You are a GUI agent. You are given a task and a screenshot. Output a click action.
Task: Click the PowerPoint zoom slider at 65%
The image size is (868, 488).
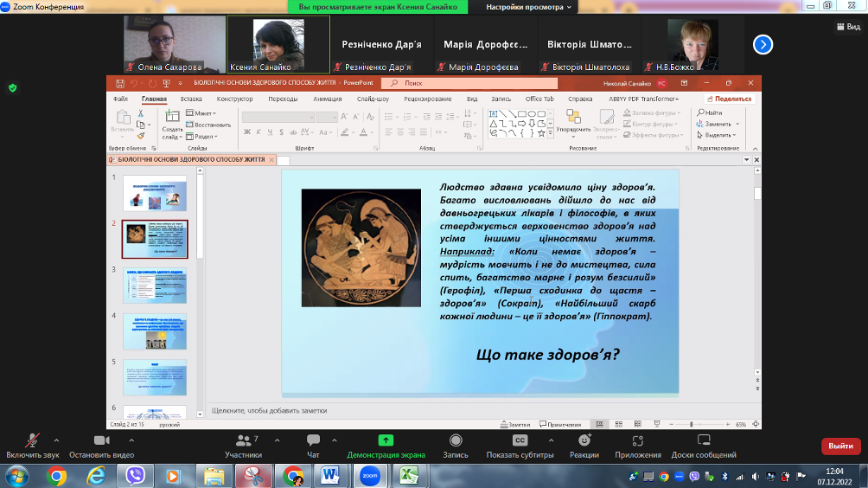pos(691,425)
